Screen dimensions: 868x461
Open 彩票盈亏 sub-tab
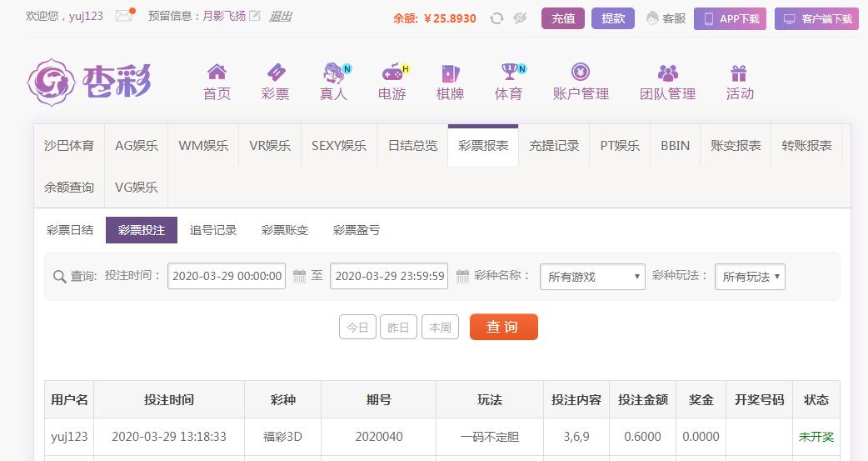click(x=356, y=230)
